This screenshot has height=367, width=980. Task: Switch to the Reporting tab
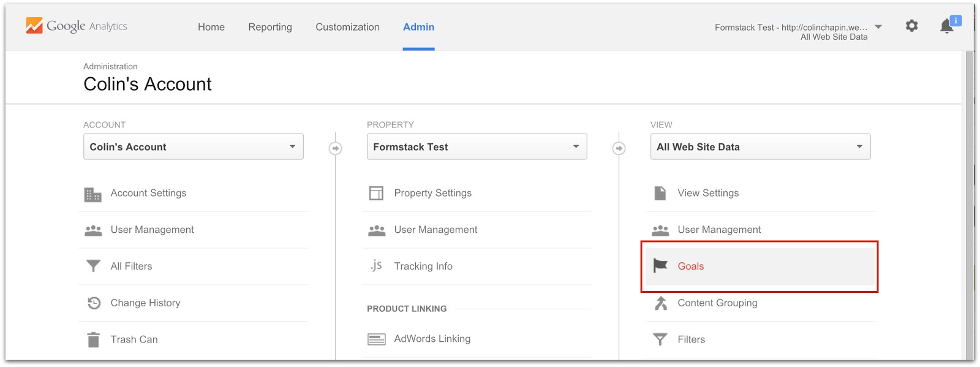[x=270, y=27]
